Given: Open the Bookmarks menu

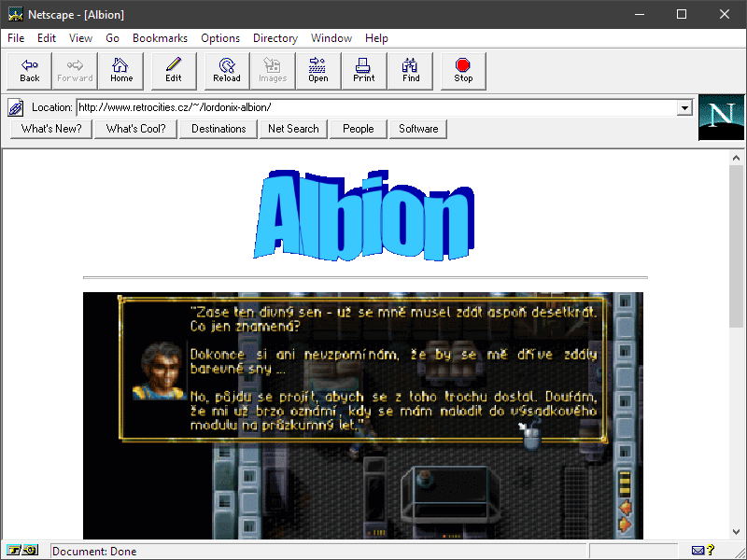Looking at the screenshot, I should coord(160,38).
